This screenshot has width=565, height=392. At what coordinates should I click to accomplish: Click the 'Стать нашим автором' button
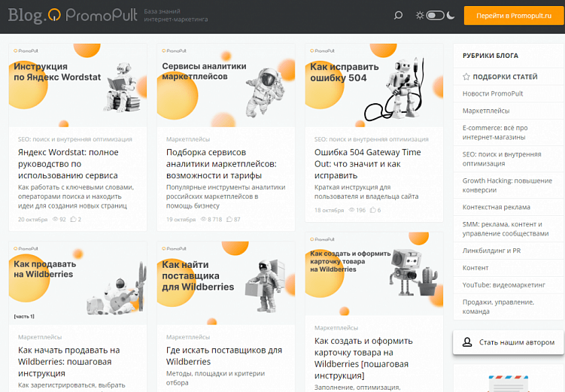pos(509,342)
